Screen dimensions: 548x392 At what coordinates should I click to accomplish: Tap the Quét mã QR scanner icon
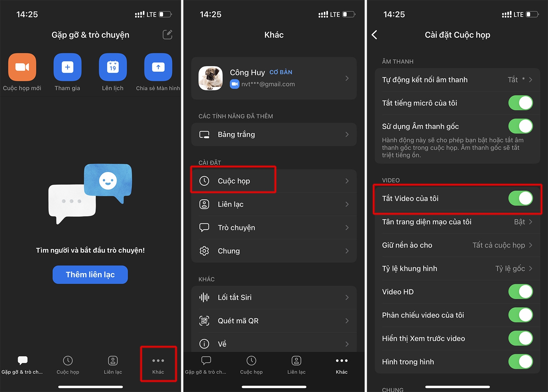coord(204,321)
